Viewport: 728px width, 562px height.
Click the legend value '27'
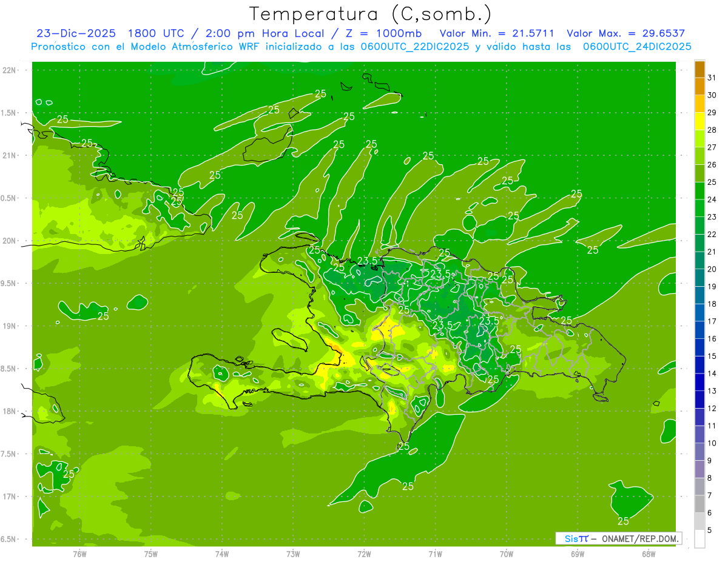point(712,147)
